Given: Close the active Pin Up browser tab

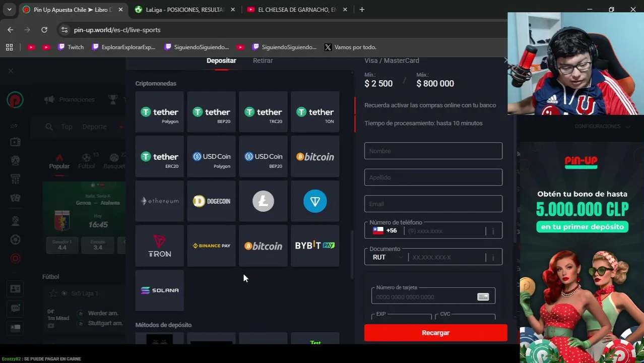Looking at the screenshot, I should [x=120, y=10].
